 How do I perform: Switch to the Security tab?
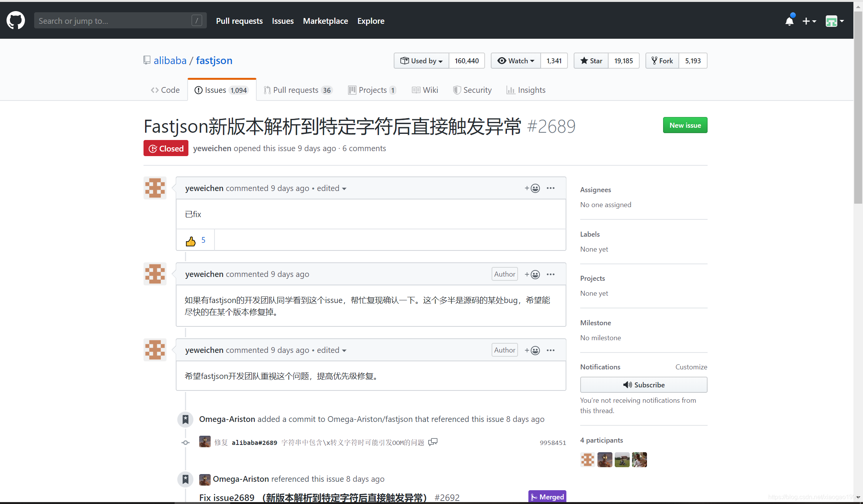[x=472, y=90]
